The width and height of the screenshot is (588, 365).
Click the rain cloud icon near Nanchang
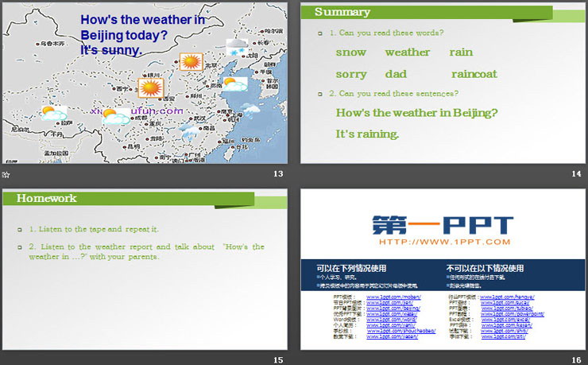pos(188,131)
